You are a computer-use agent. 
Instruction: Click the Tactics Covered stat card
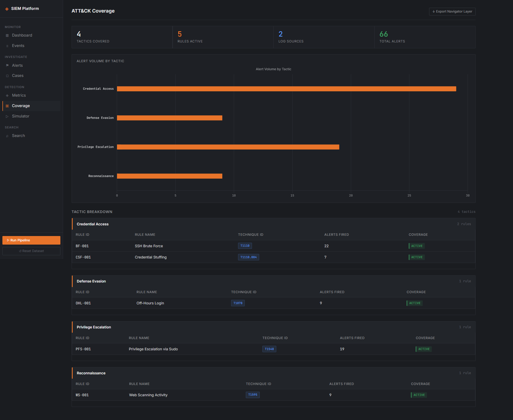pyautogui.click(x=122, y=37)
